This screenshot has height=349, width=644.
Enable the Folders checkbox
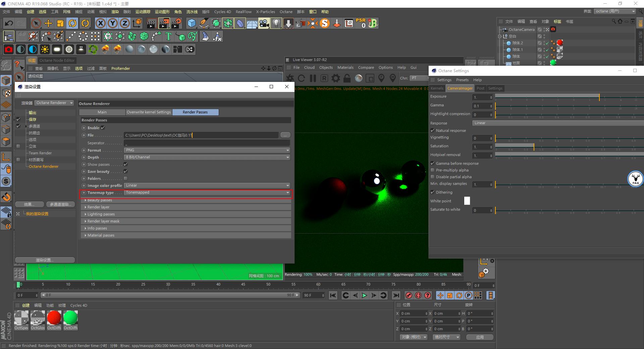pyautogui.click(x=125, y=179)
